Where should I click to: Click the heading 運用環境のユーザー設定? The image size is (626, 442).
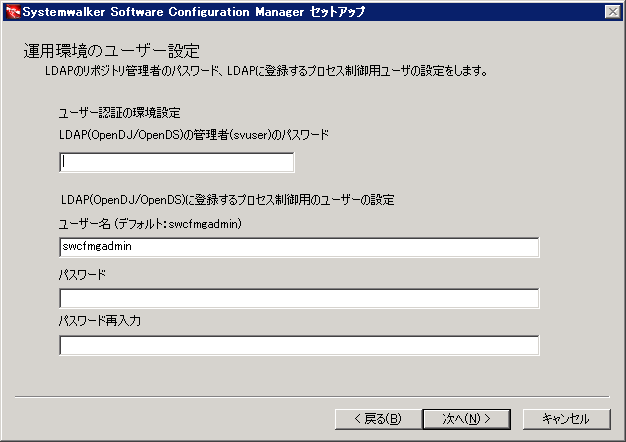[x=112, y=51]
